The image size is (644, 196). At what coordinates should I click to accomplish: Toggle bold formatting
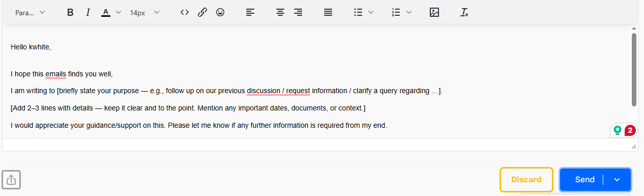[71, 13]
